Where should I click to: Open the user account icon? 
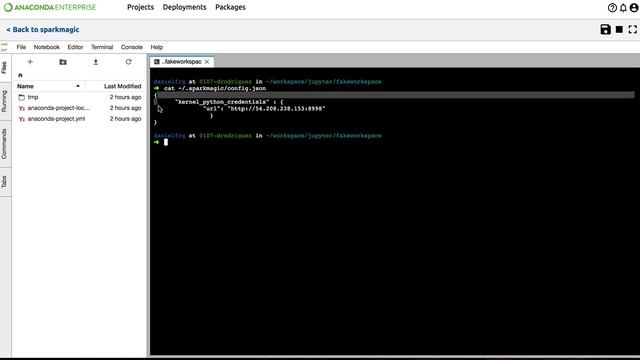[x=634, y=8]
